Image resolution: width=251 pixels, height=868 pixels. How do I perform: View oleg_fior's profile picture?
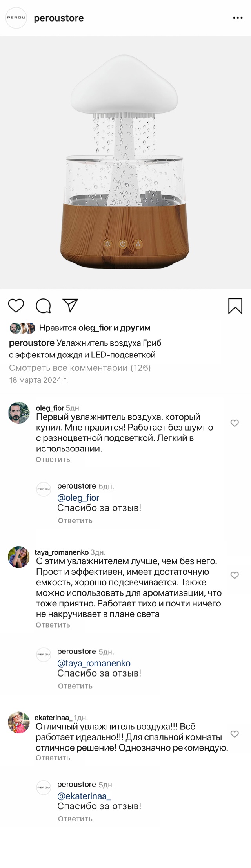[19, 413]
